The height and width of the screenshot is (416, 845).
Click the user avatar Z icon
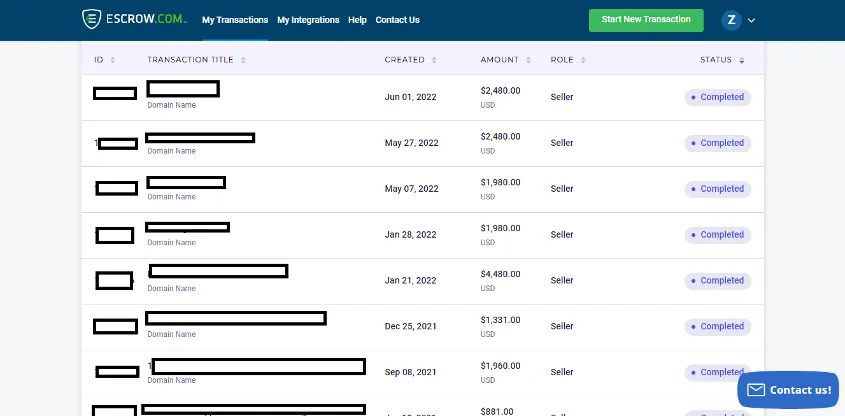[x=732, y=20]
